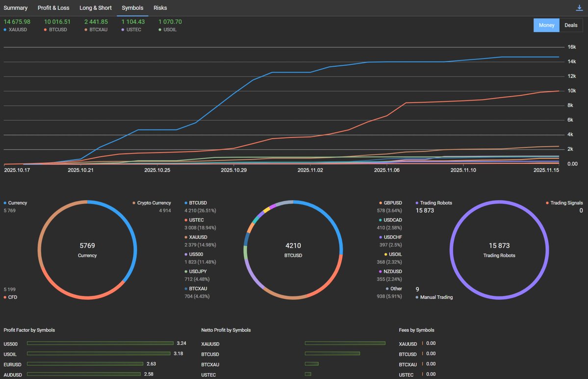
Task: Select USDJPY in the symbols donut legend
Action: [x=196, y=272]
